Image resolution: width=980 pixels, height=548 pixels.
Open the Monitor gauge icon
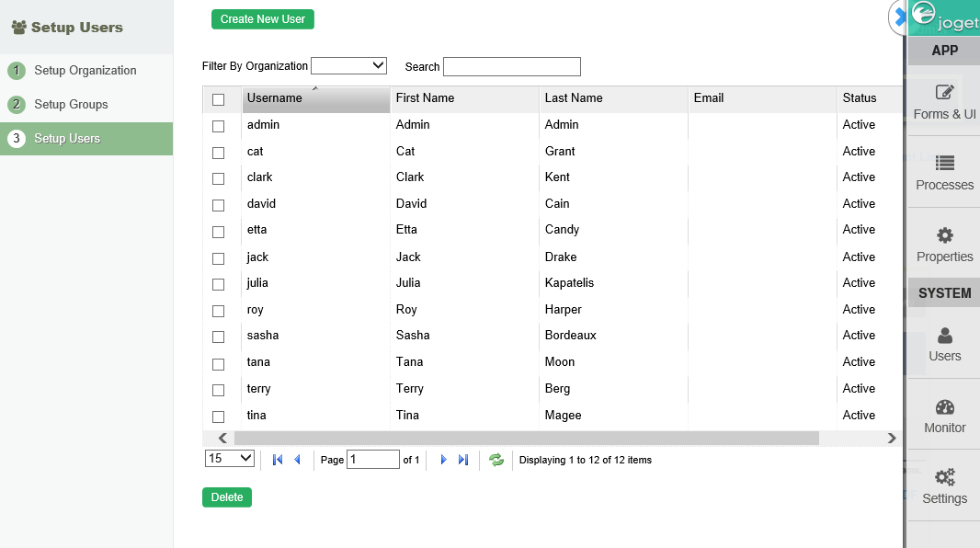(x=944, y=408)
